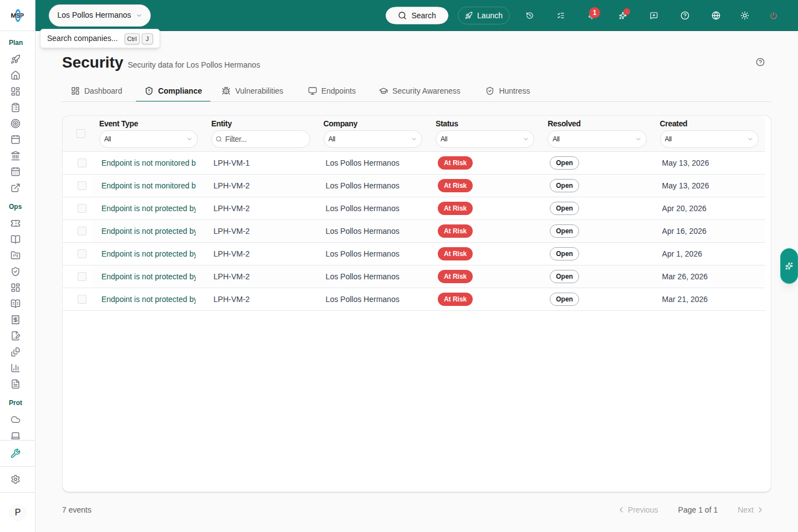Click the wrench tools icon in sidebar

pyautogui.click(x=16, y=453)
